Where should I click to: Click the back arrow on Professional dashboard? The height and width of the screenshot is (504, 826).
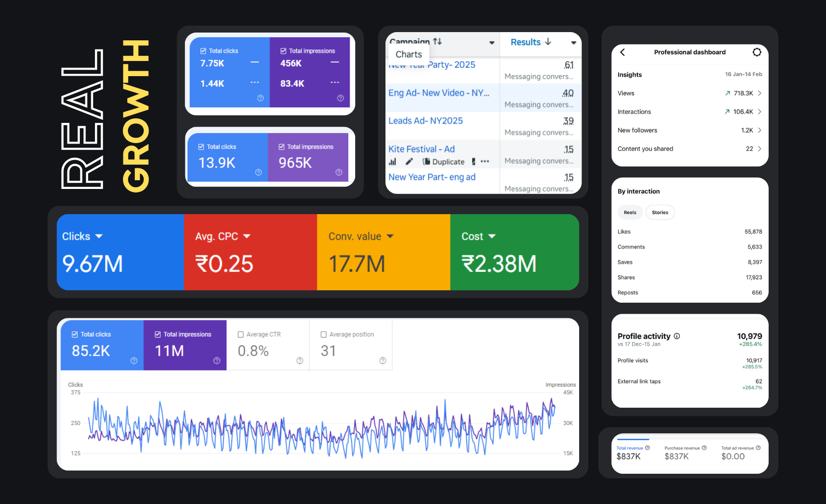tap(622, 52)
